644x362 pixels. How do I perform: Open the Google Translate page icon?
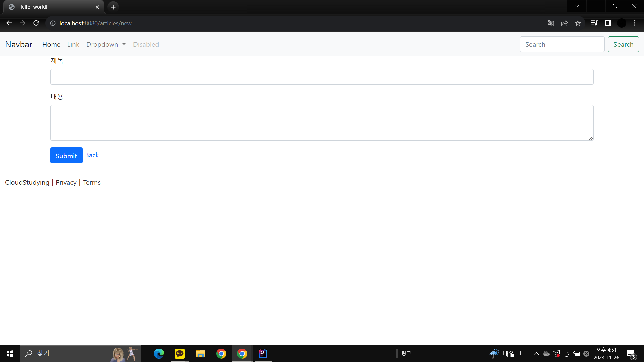click(x=551, y=23)
